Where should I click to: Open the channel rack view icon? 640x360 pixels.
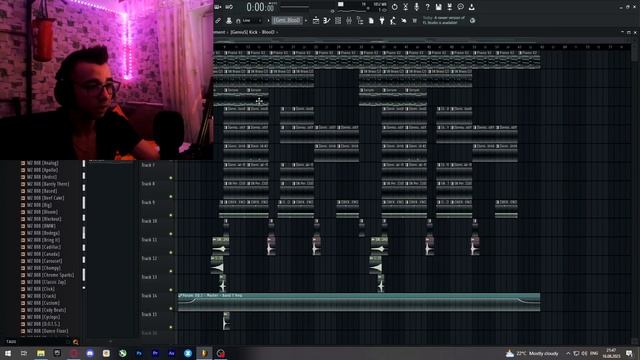tap(338, 20)
